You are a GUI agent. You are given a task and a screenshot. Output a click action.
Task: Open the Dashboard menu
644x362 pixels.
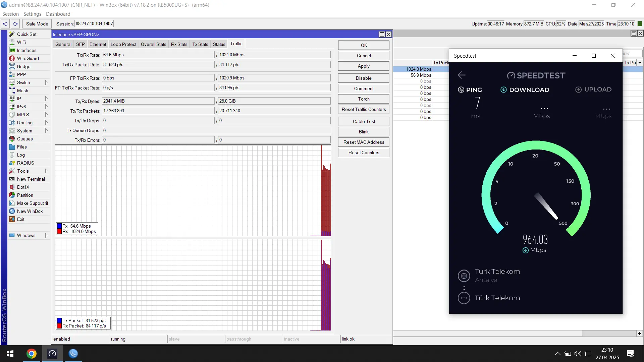pyautogui.click(x=58, y=14)
